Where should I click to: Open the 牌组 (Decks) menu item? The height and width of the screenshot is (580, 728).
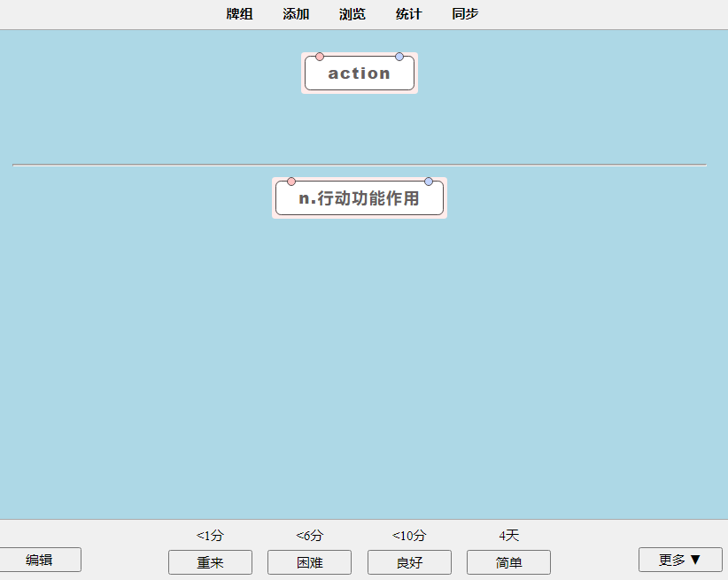pyautogui.click(x=239, y=14)
